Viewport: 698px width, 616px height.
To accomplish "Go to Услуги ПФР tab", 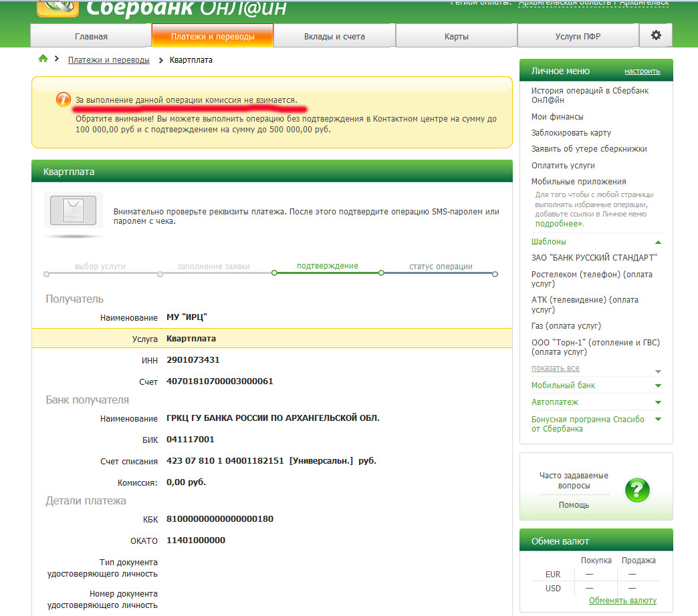I will (578, 36).
